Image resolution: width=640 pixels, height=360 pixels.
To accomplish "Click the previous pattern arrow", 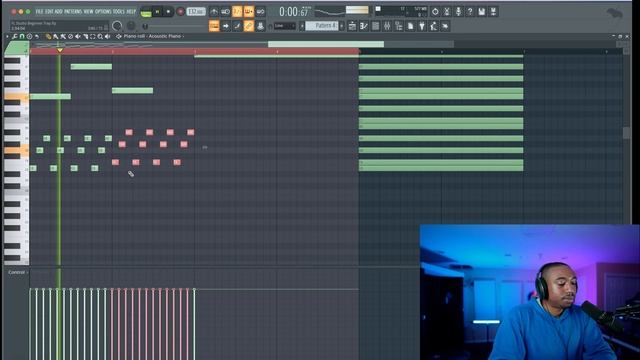I will pos(302,26).
